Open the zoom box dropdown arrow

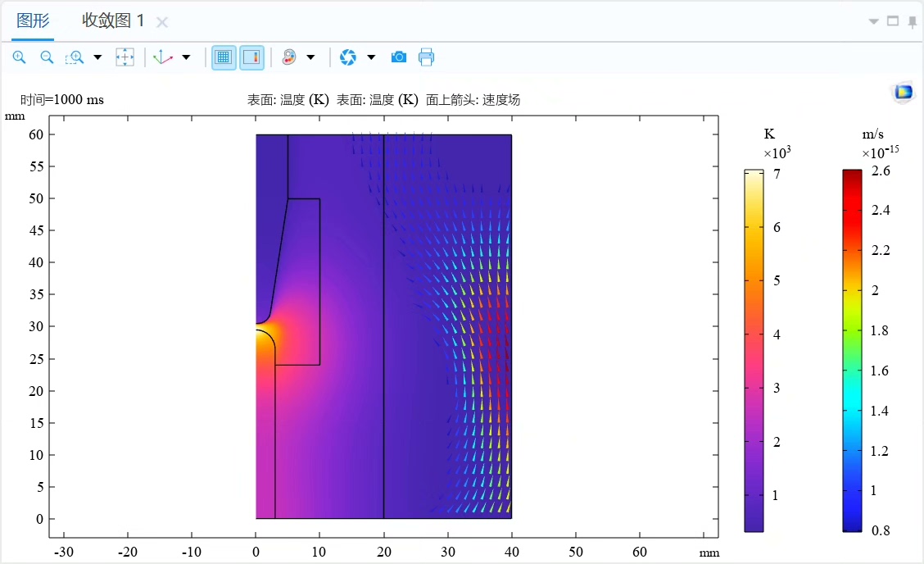point(97,57)
